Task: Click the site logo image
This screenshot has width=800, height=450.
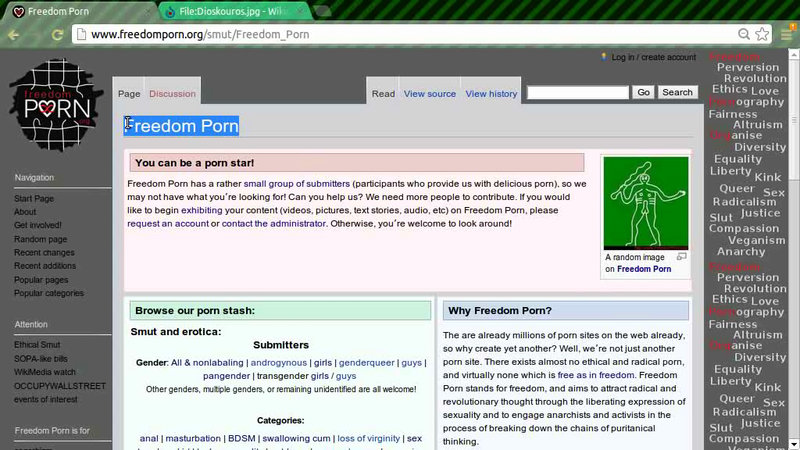Action: pyautogui.click(x=56, y=105)
